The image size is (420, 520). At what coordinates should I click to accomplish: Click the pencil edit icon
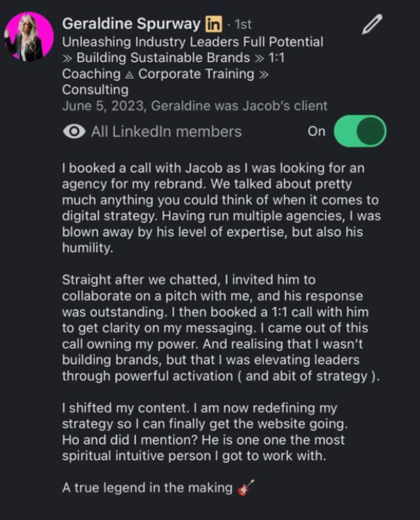373,25
